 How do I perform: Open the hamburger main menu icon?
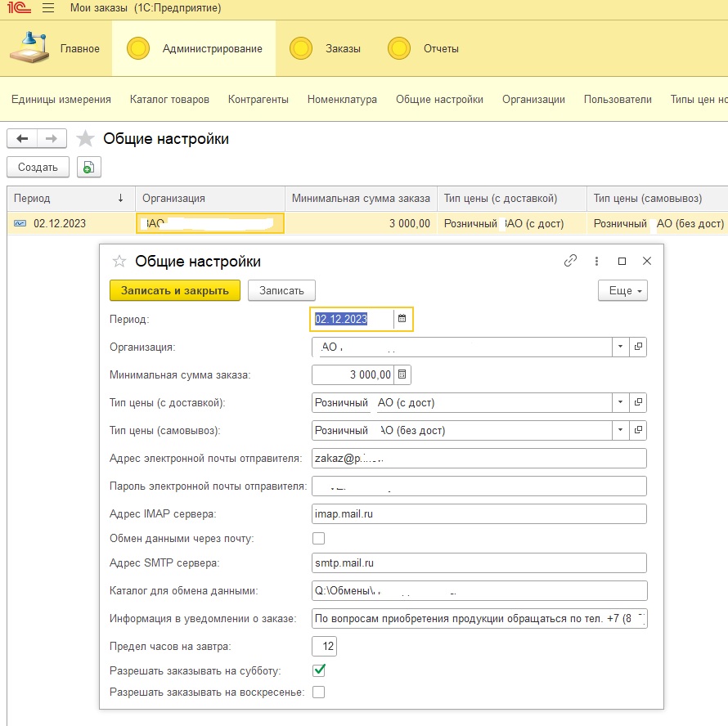(47, 8)
